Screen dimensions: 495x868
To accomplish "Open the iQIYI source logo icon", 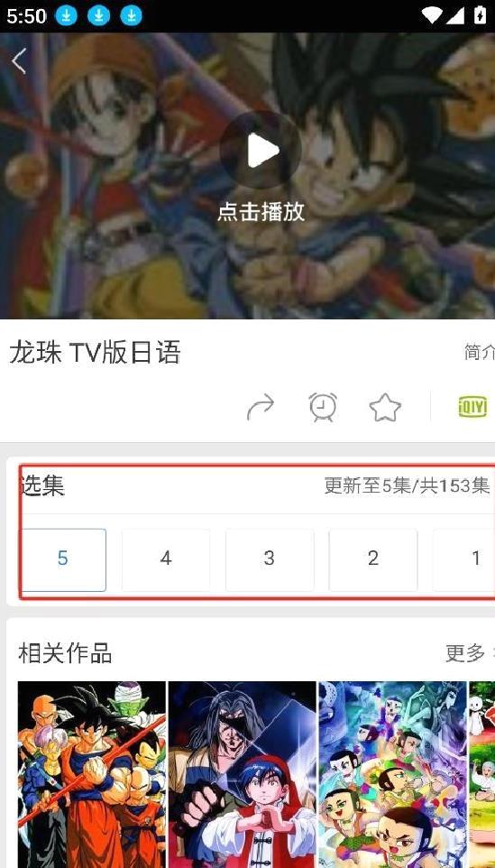I will tap(472, 408).
